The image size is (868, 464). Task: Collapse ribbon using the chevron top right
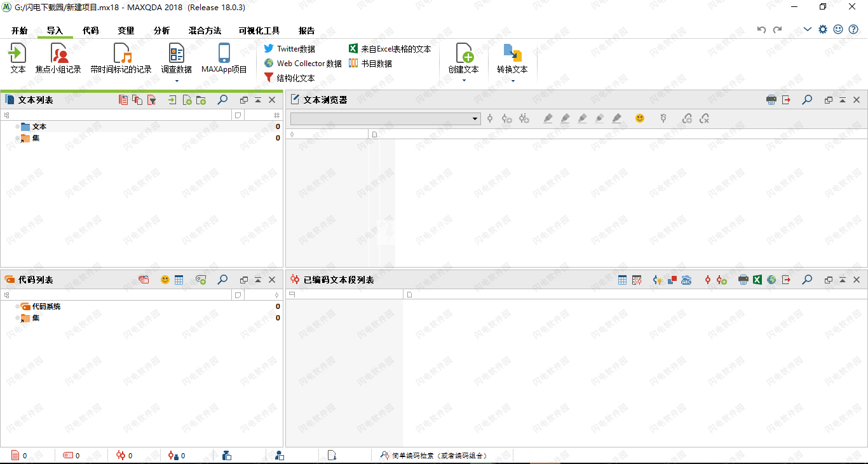[x=808, y=29]
